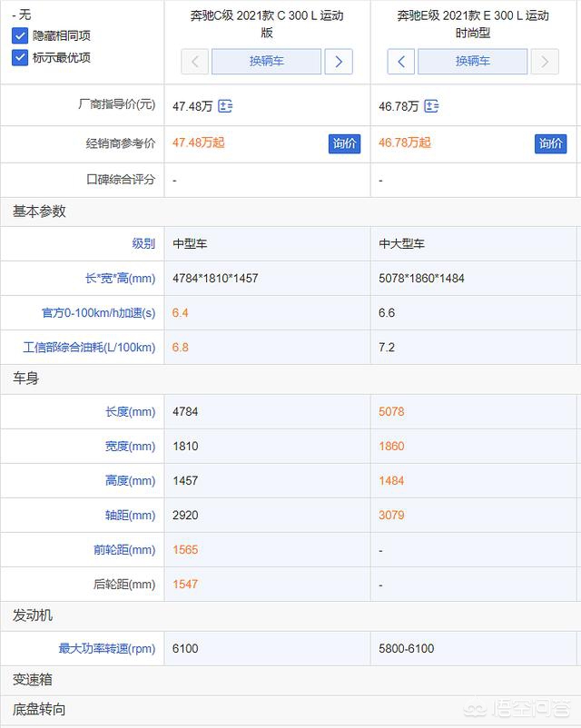Viewport: 581px width, 728px height.
Task: Select the 7.2 fuel consumption value
Action: coord(387,348)
